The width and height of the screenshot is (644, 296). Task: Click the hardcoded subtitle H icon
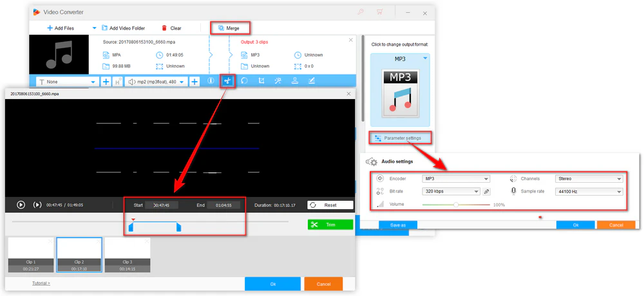click(x=117, y=82)
